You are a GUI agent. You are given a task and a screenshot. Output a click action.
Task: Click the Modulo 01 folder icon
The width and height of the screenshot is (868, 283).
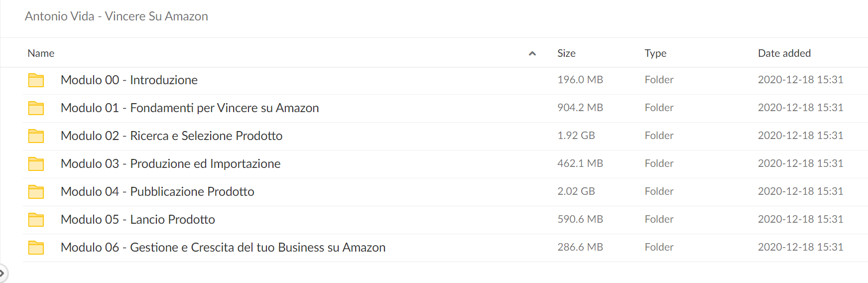tap(36, 108)
